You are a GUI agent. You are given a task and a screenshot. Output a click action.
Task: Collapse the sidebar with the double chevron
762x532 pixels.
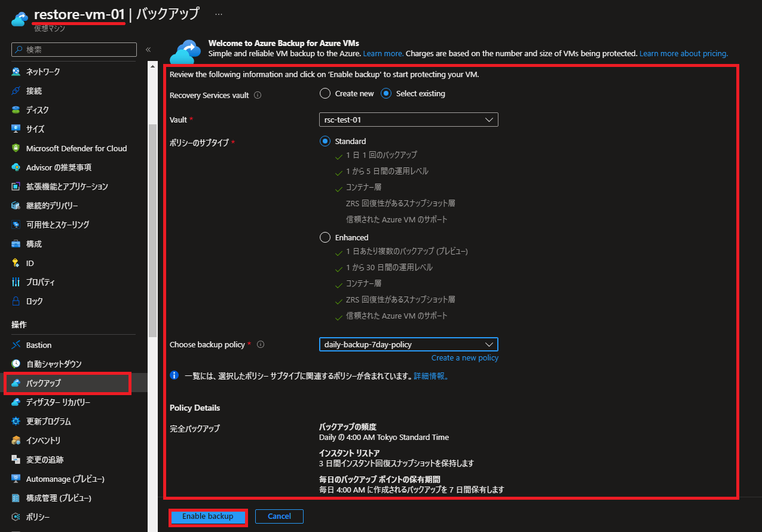148,50
